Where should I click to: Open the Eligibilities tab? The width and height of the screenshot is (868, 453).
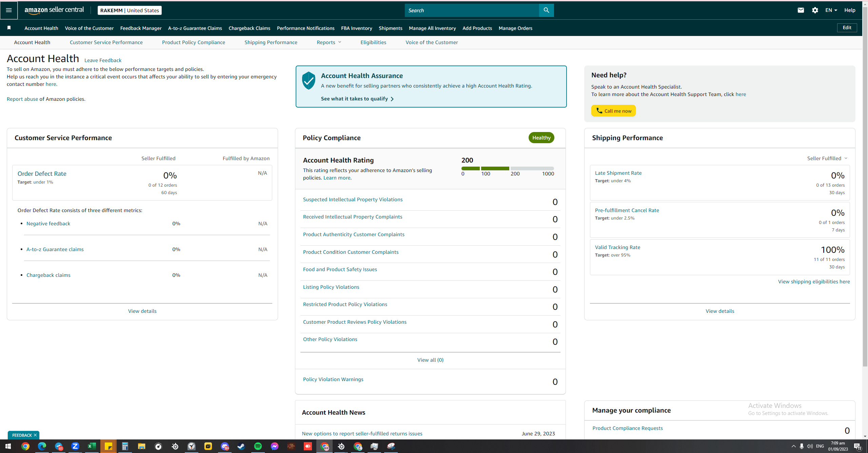(x=373, y=42)
